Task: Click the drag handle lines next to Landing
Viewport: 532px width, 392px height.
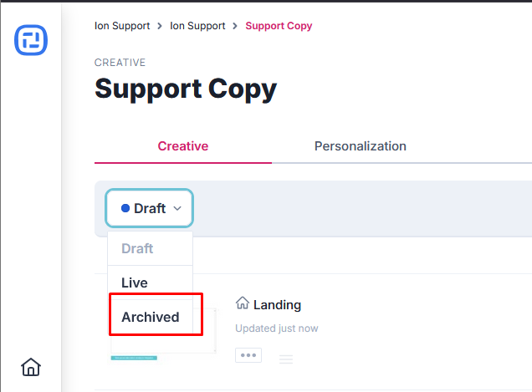Action: (286, 359)
